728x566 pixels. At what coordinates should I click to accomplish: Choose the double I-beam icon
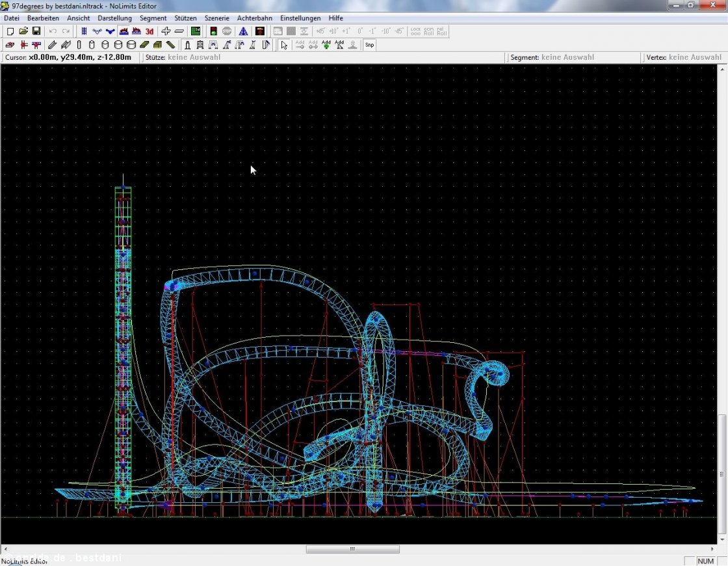click(x=66, y=45)
